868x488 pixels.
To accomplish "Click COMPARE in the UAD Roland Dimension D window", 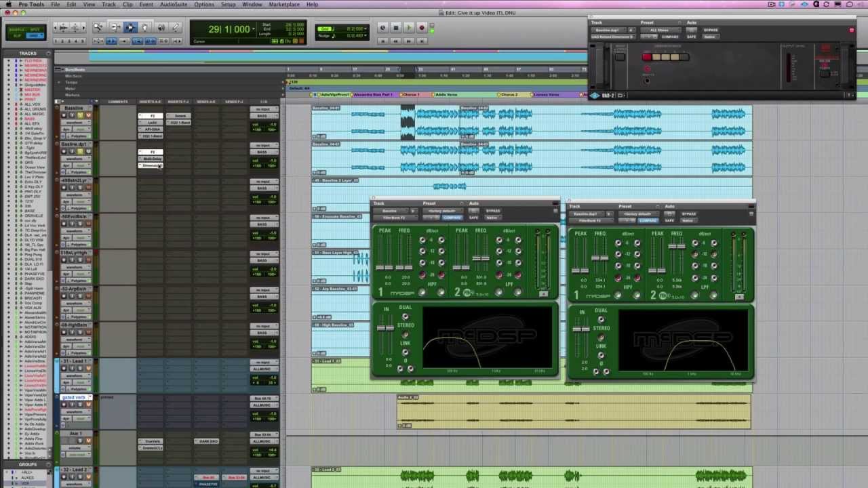I will (670, 37).
